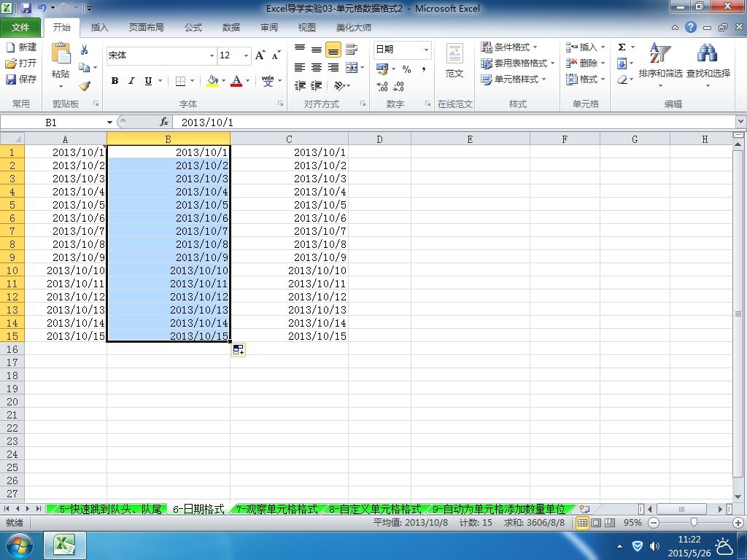This screenshot has width=747, height=560.
Task: Click the Paste clipboard icon
Action: coord(61,53)
